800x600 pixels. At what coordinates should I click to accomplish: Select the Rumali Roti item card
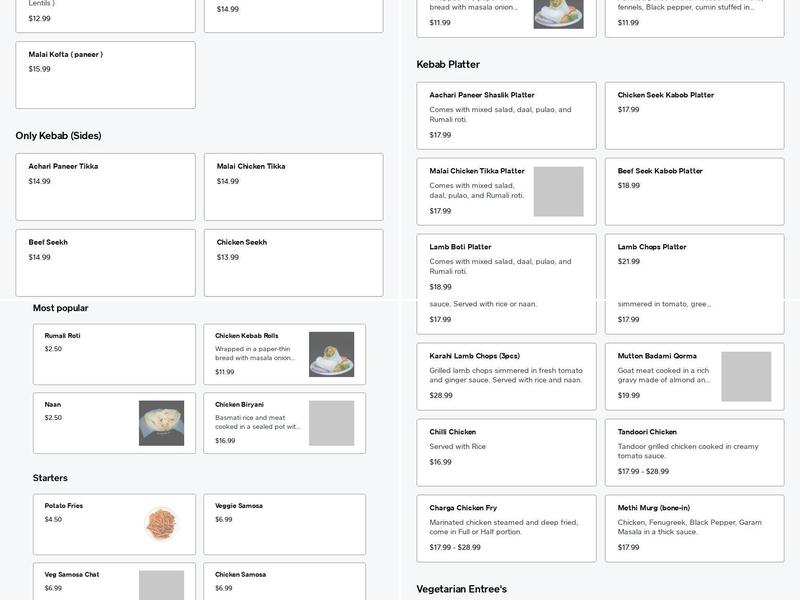pyautogui.click(x=114, y=354)
